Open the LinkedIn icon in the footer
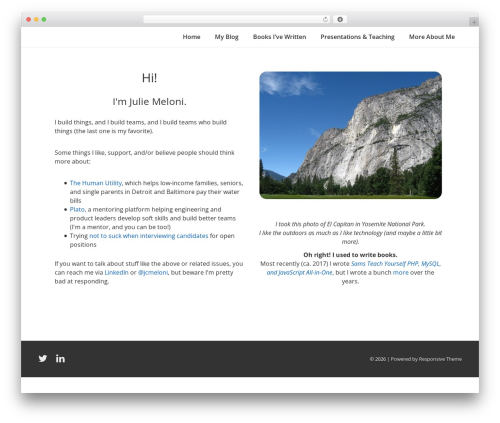Viewport: 500px width, 423px height. point(60,359)
